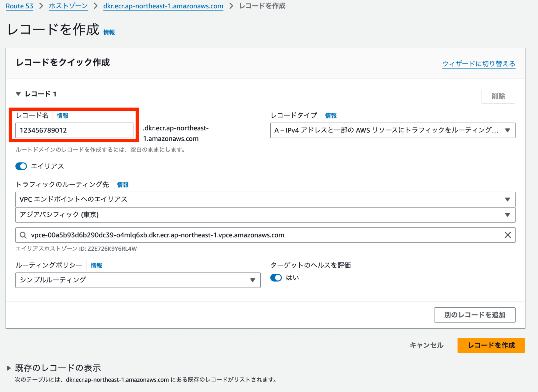Viewport: 538px width, 392px height.
Task: Click the 削除 button
Action: [x=498, y=96]
